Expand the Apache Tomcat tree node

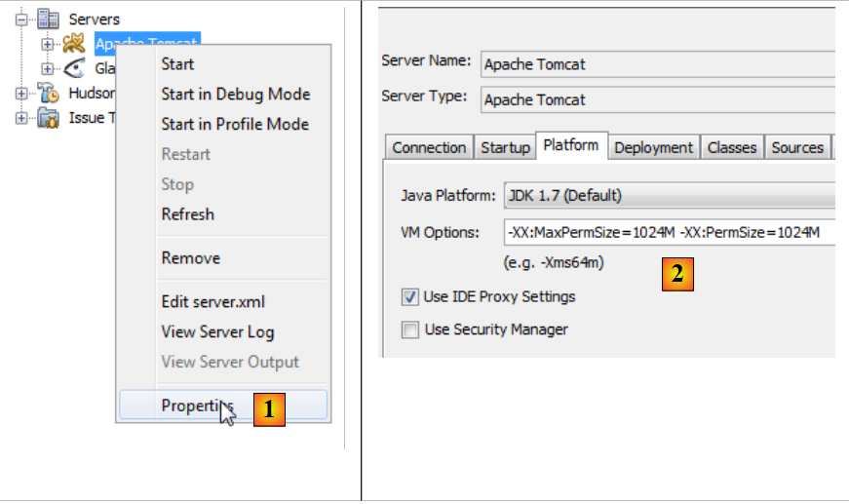point(48,44)
